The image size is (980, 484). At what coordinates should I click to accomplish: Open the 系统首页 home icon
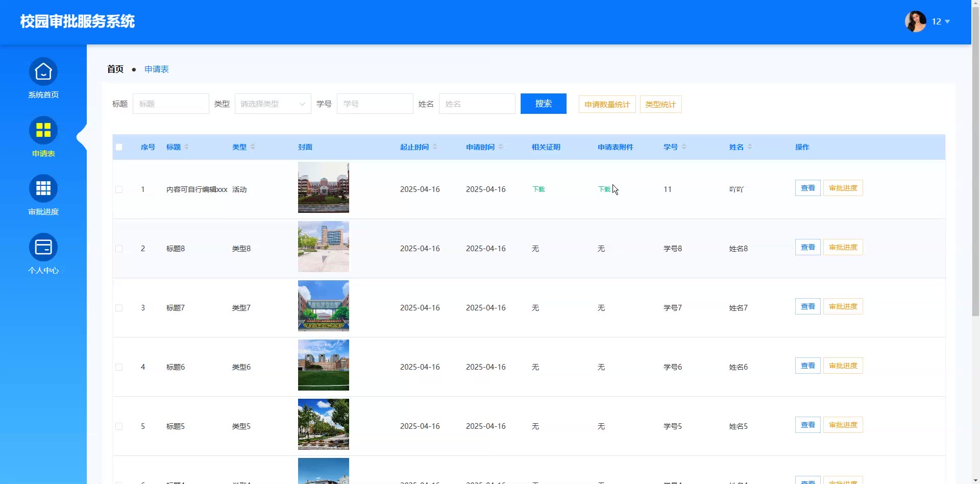(43, 72)
